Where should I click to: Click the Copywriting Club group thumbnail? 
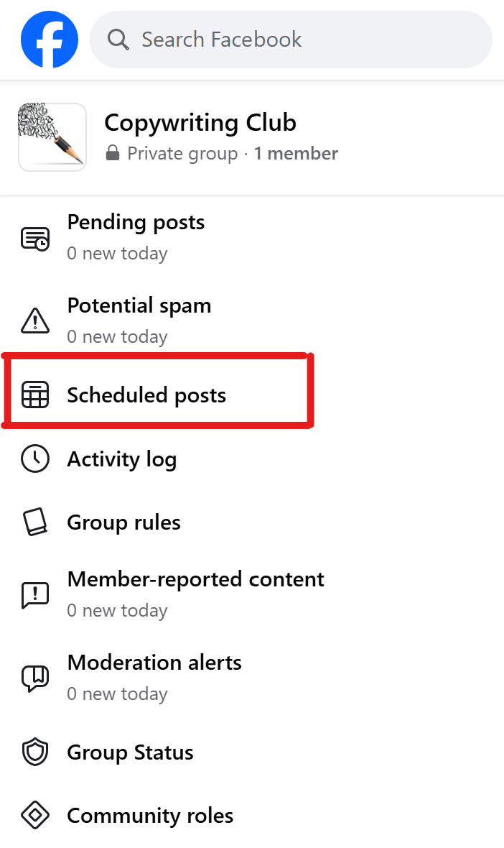(52, 137)
